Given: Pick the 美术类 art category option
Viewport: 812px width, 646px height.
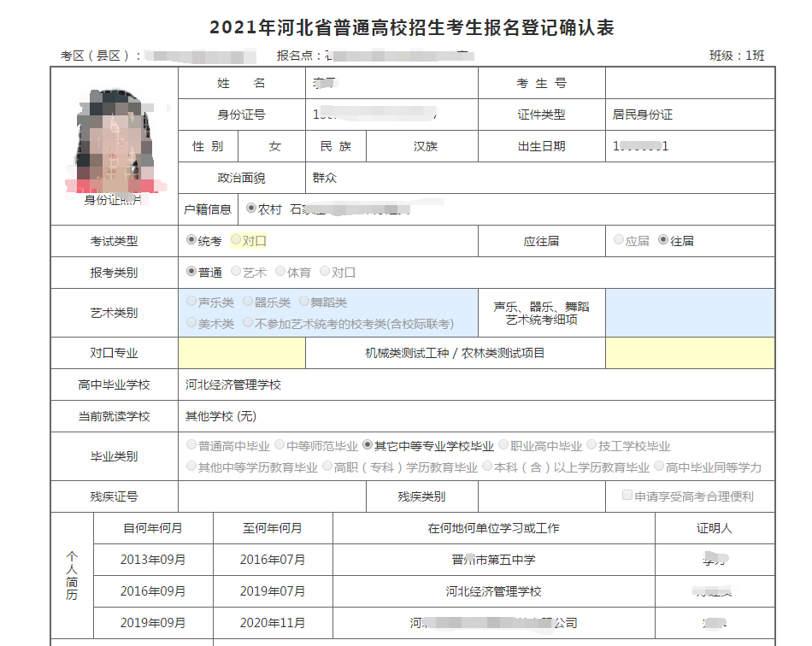Looking at the screenshot, I should click(x=191, y=323).
